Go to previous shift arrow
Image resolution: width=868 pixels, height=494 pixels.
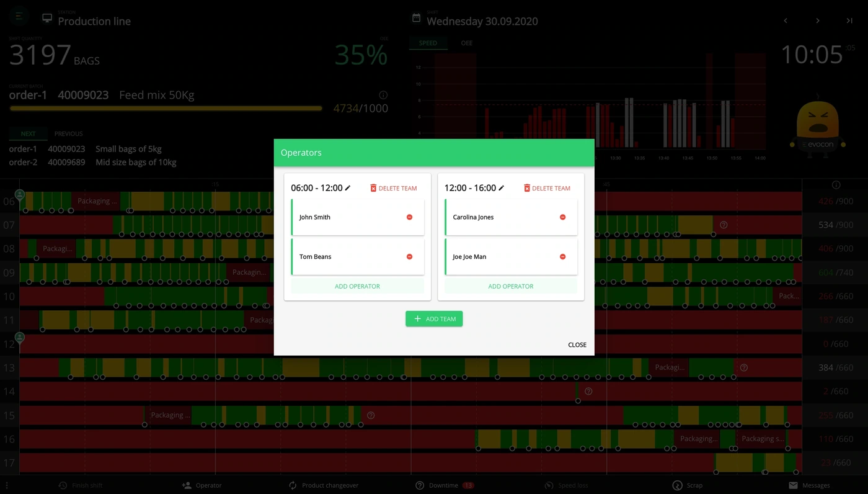pyautogui.click(x=786, y=20)
